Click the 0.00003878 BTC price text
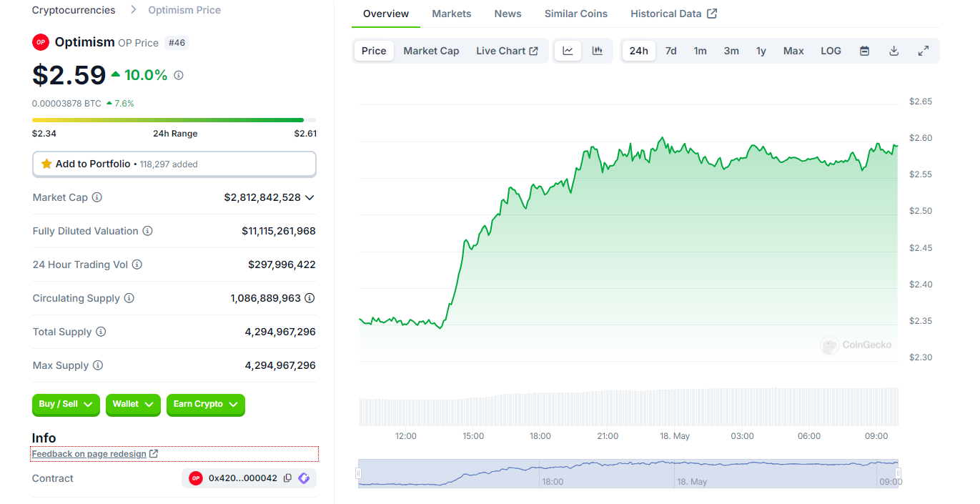 66,104
